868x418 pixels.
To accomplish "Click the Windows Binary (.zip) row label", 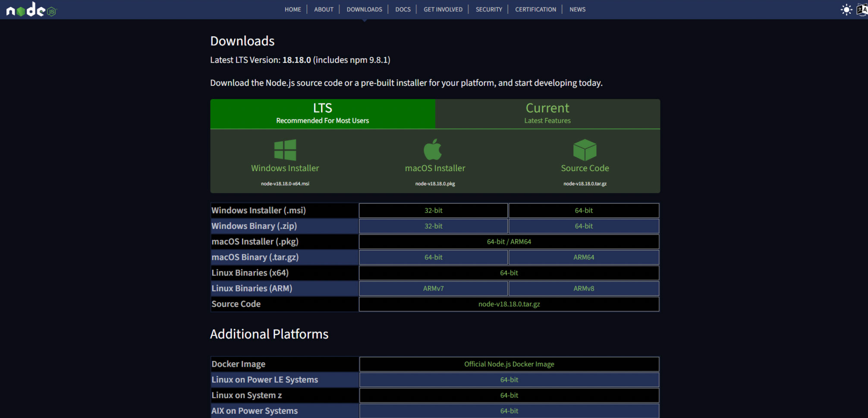I will point(254,226).
